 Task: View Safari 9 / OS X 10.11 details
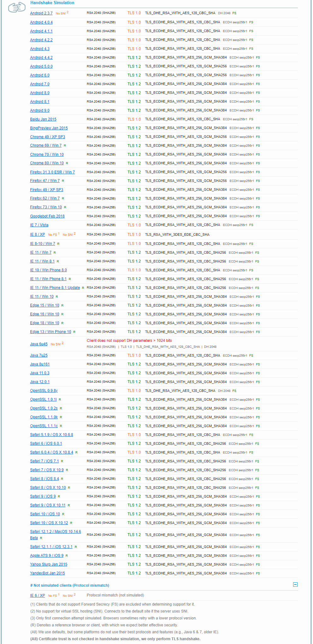click(x=48, y=505)
